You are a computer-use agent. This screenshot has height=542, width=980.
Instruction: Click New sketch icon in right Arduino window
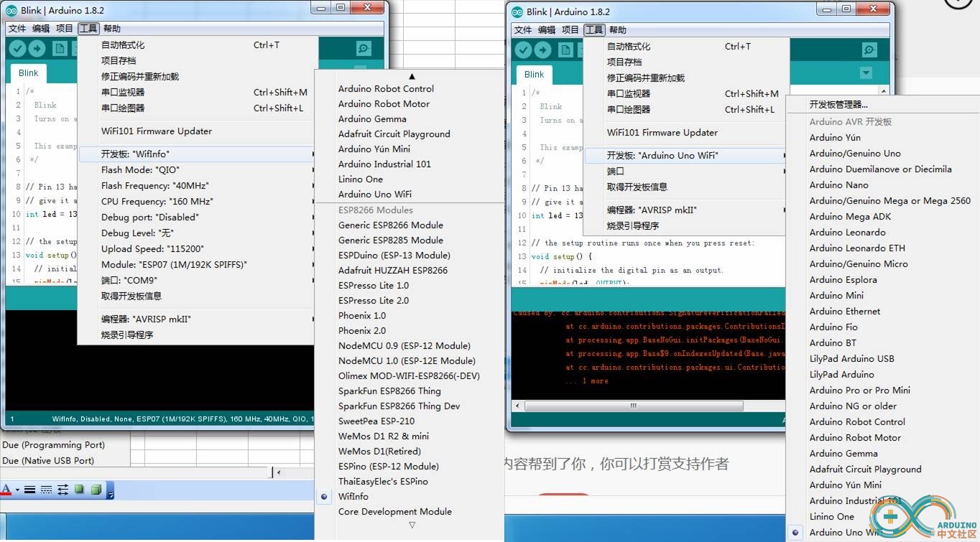coord(565,50)
